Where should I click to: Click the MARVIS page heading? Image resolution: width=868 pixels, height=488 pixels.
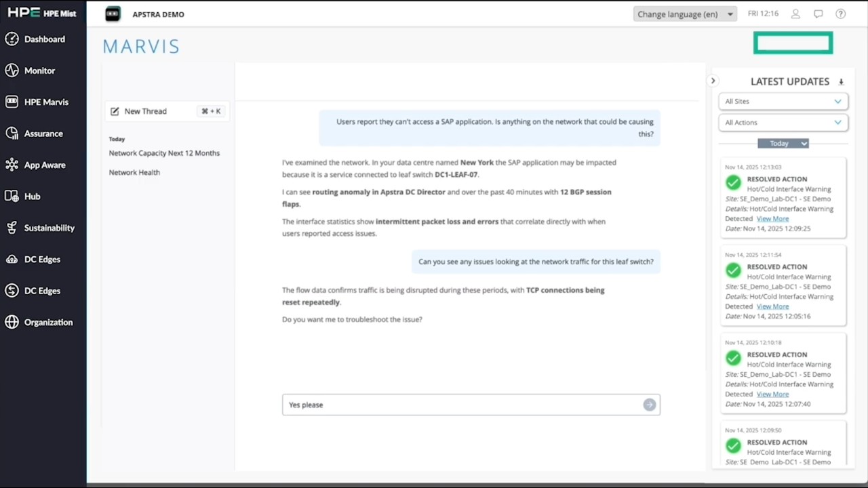coord(141,46)
